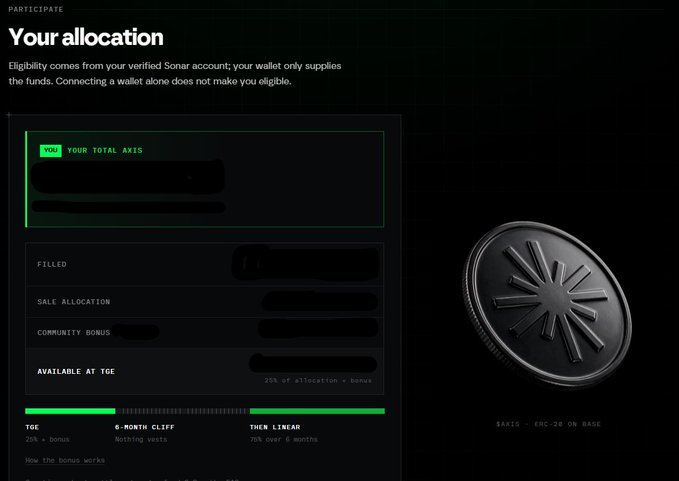Screen dimensions: 679x481
Task: Click the '75% over 6 months' caption
Action: click(284, 439)
